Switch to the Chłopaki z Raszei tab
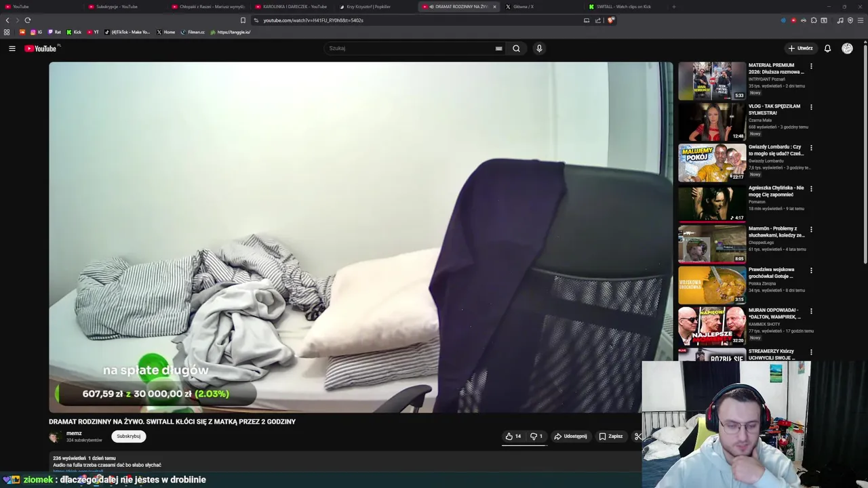The image size is (868, 488). 208,7
